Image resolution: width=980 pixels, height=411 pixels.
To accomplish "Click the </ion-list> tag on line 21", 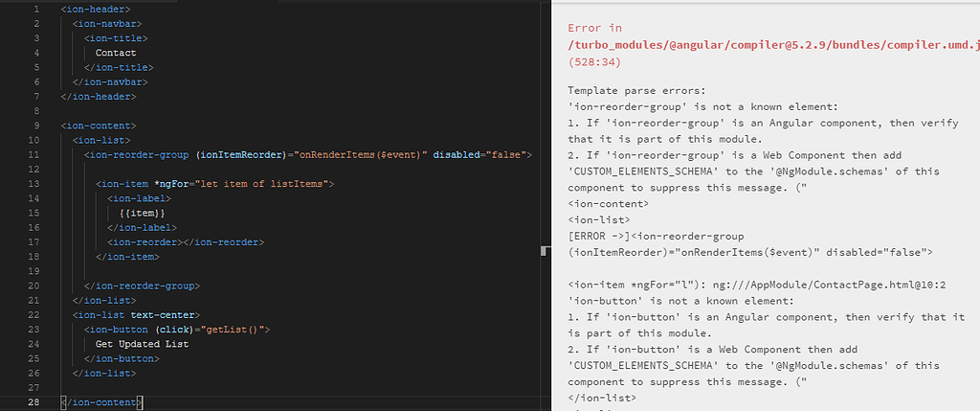I will [104, 300].
